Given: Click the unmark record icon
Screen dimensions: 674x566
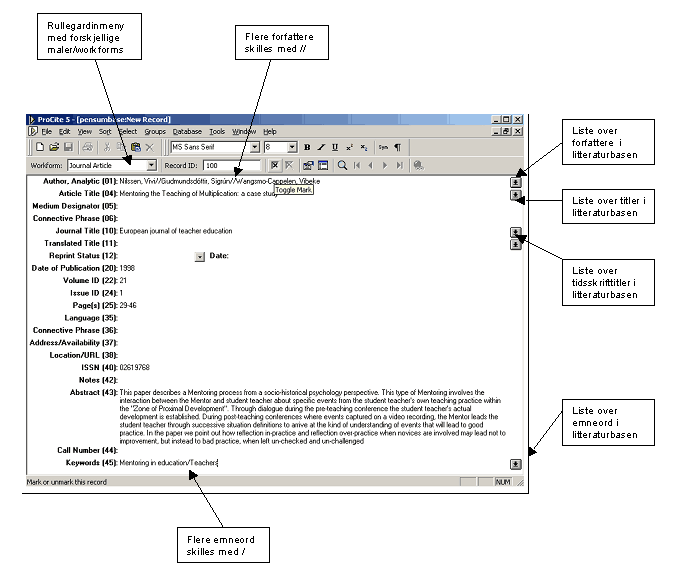Looking at the screenshot, I should tap(289, 165).
